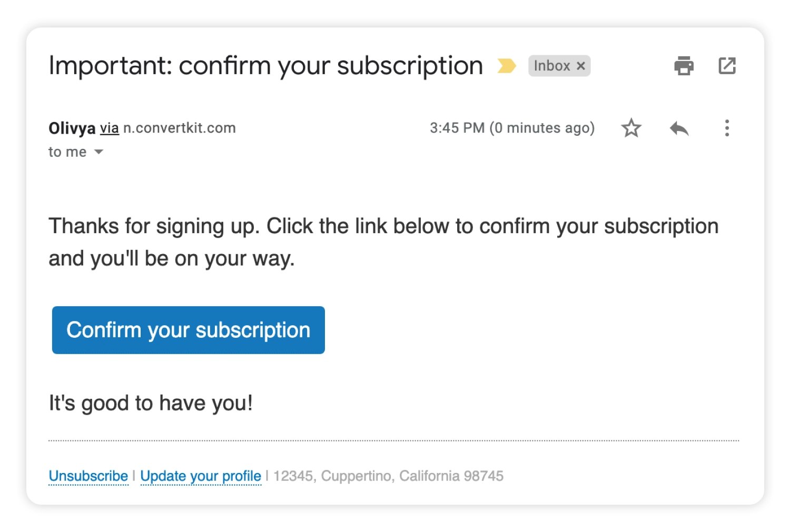Click the blue Confirm your subscription button

click(188, 330)
